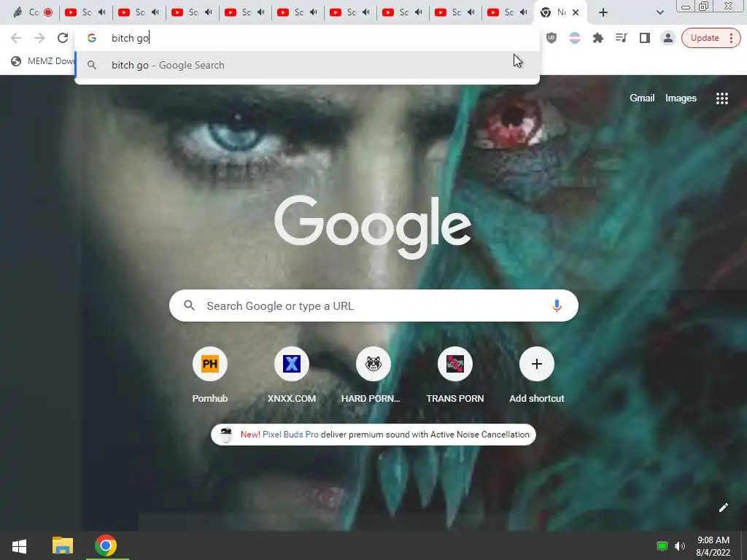Open the profile avatar menu
The width and height of the screenshot is (747, 560).
(668, 38)
